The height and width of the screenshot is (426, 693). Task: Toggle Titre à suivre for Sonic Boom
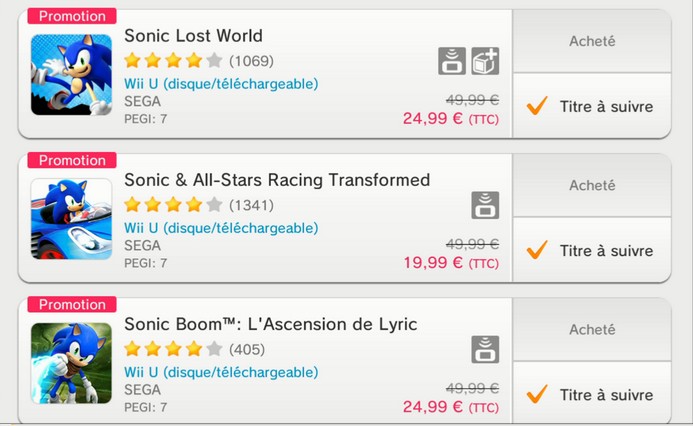click(x=592, y=392)
